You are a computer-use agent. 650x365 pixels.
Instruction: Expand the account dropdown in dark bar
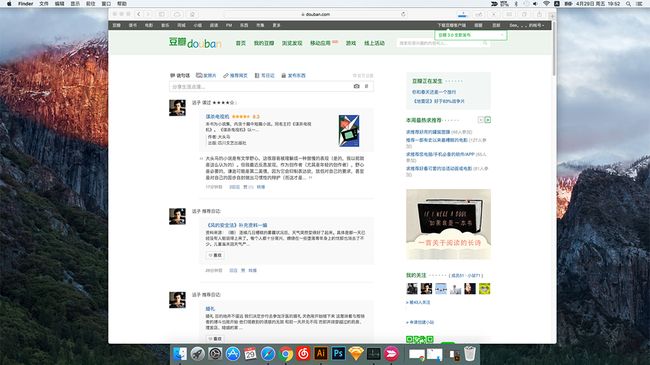(526, 25)
